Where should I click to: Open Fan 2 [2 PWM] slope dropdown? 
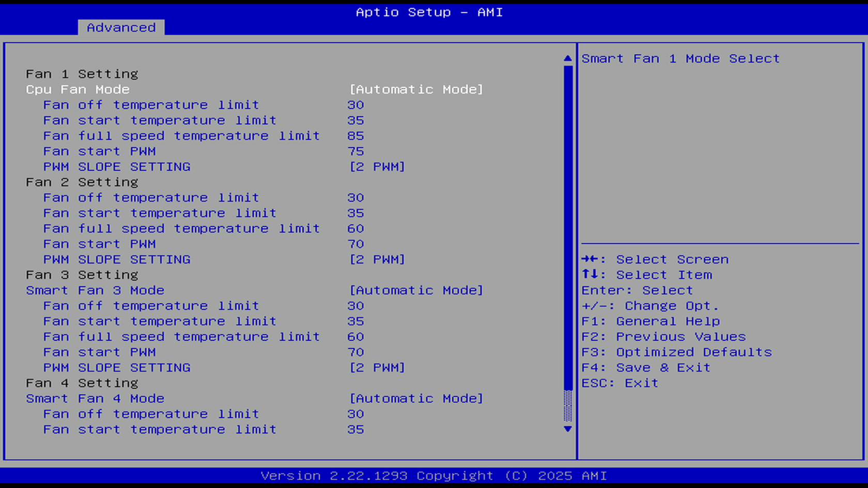377,260
